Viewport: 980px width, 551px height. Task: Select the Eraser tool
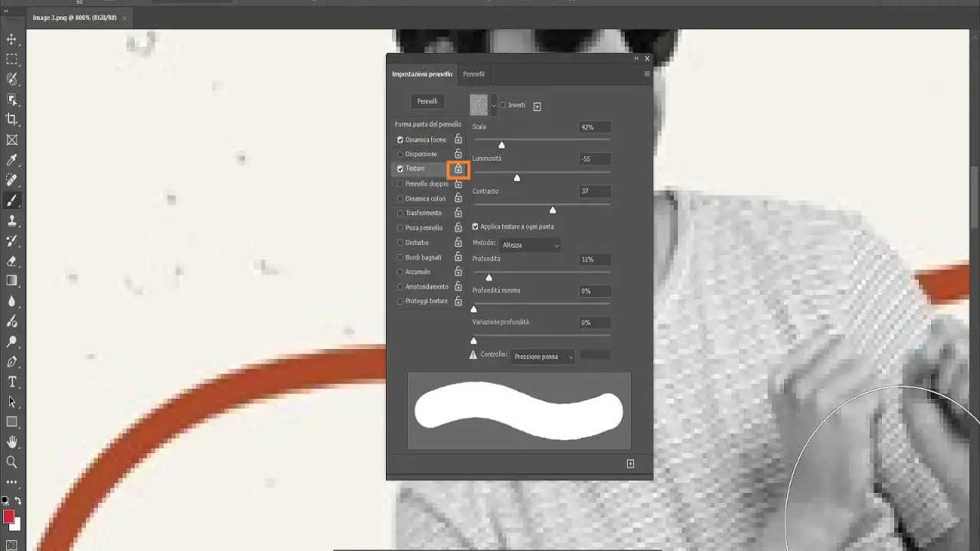pyautogui.click(x=11, y=260)
